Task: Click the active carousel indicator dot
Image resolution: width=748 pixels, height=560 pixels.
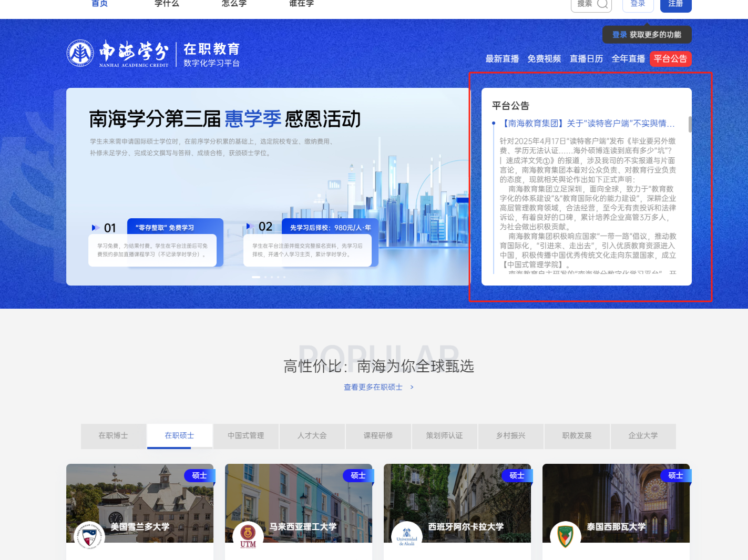Action: point(256,277)
